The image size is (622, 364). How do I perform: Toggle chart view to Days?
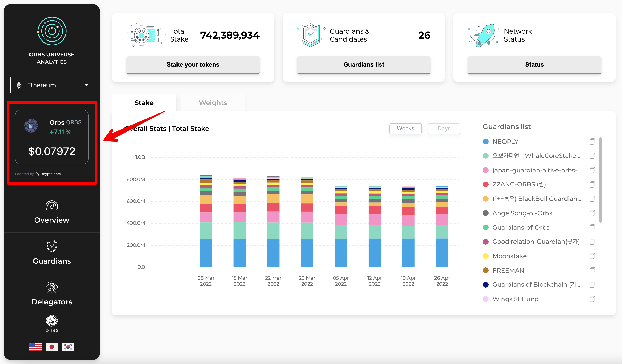pos(444,128)
